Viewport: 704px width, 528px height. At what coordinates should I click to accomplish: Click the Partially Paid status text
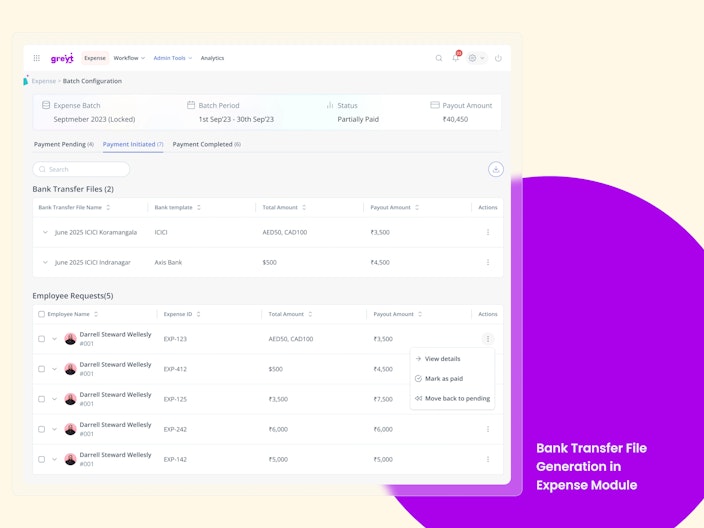click(x=358, y=119)
